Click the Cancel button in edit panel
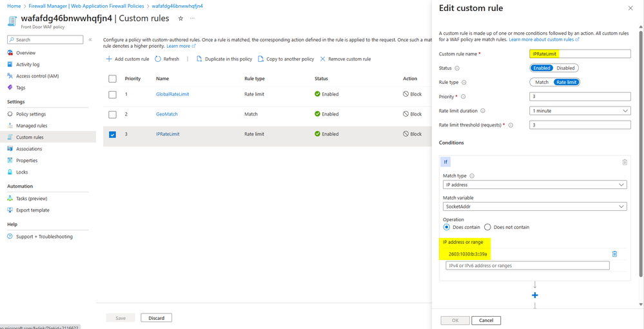Viewport: 644px width, 329px height. click(x=486, y=321)
